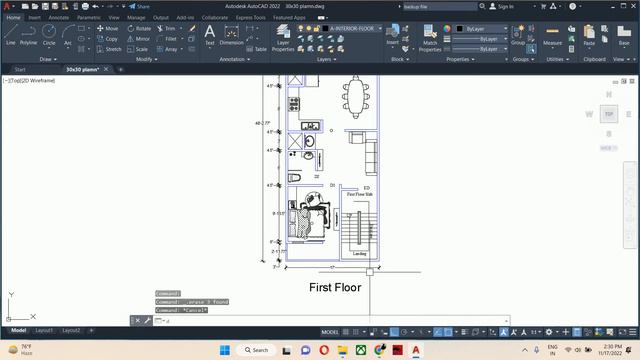Click the Scale tool
Image resolution: width=640 pixels, height=360 pixels.
(x=138, y=49)
